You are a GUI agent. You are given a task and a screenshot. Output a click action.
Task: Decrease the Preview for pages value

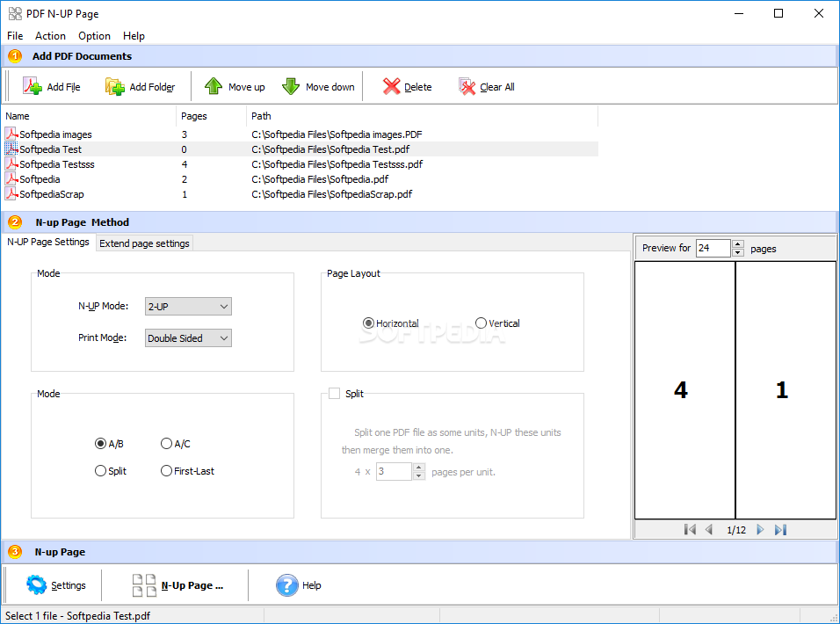click(738, 252)
